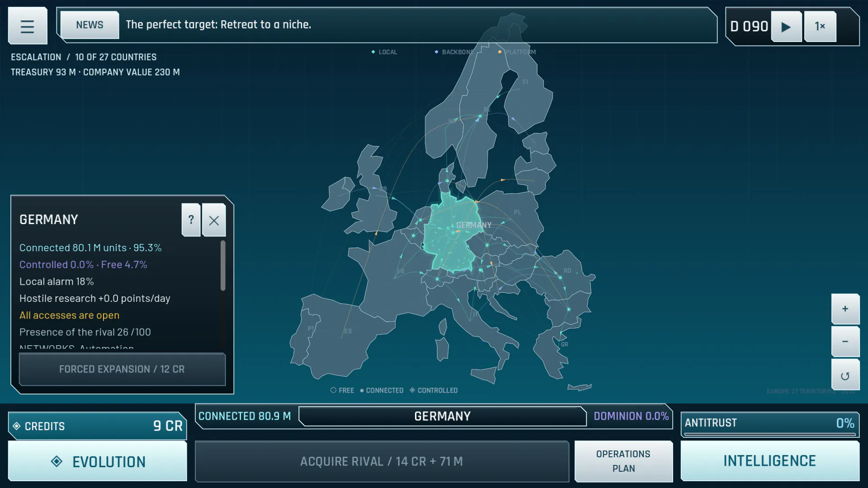This screenshot has height=488, width=868.
Task: Open the Operations Plan
Action: pos(623,461)
